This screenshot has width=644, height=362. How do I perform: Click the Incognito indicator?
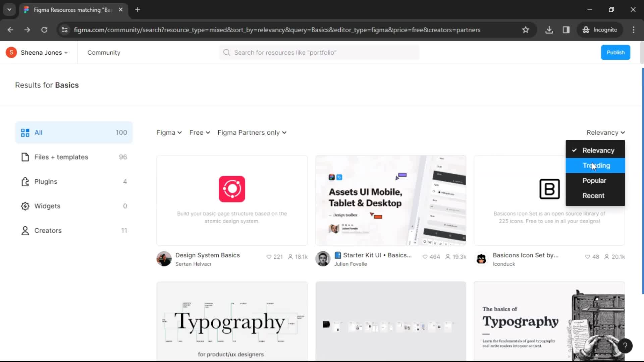coord(600,30)
